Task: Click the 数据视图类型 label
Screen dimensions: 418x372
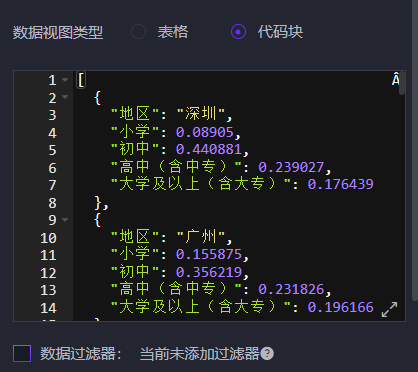Action: pyautogui.click(x=58, y=33)
